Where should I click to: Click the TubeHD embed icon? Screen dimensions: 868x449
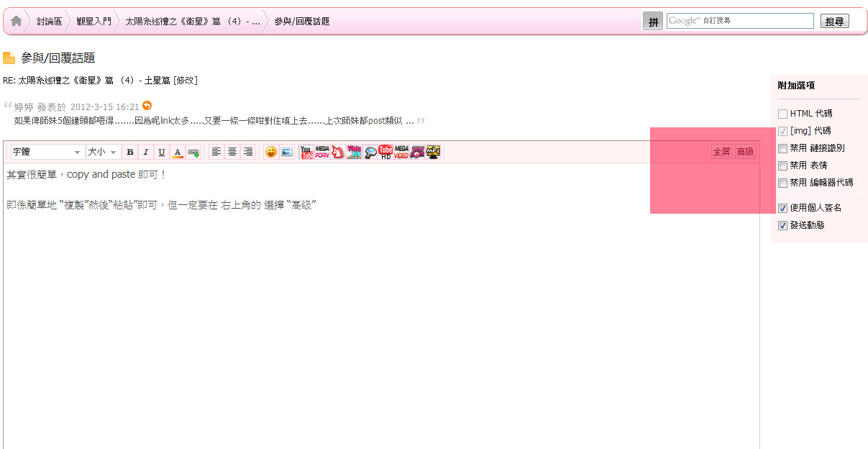tap(385, 152)
